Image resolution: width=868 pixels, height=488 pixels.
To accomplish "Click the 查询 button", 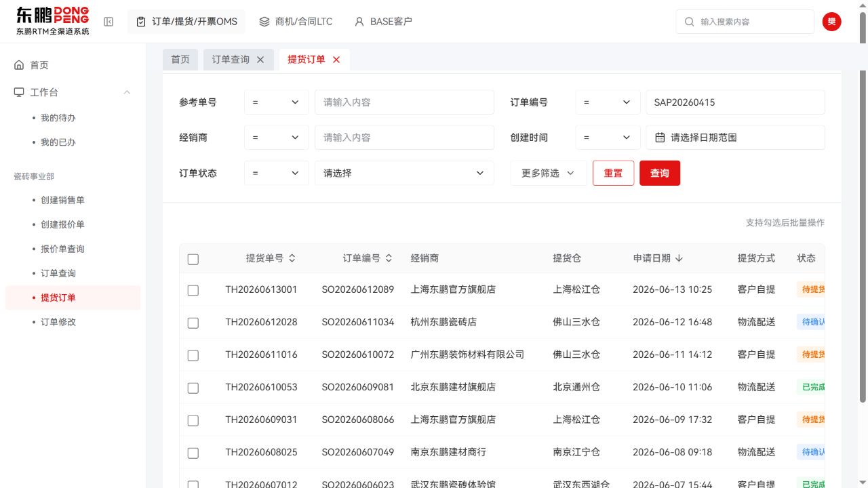I will click(660, 173).
